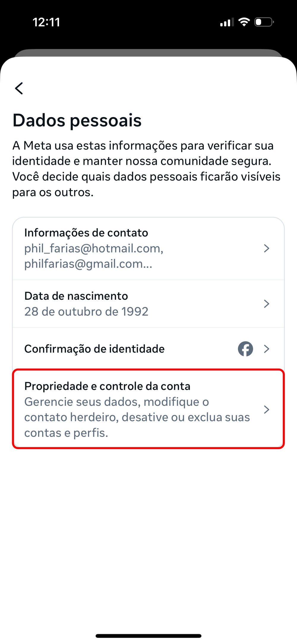Viewport: 297px width, 644px height.
Task: Tap the Wi-Fi status icon
Action: 244,22
